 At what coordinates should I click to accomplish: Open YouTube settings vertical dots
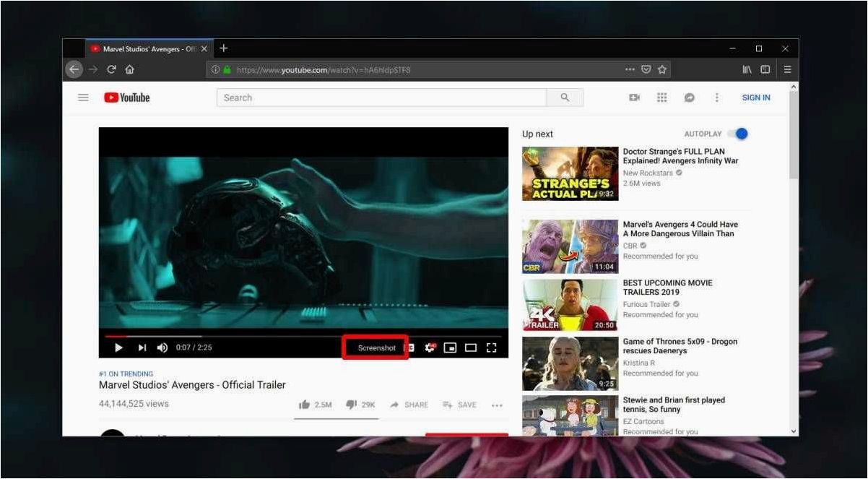pos(716,98)
